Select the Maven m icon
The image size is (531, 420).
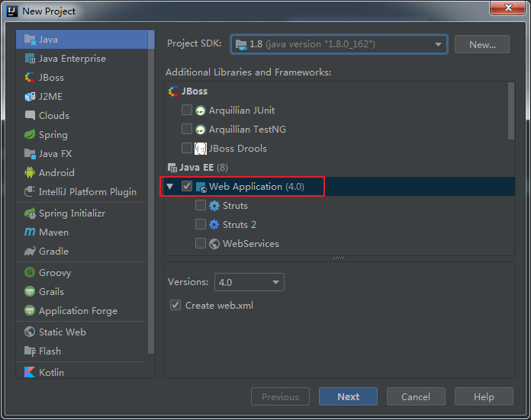[x=30, y=232]
